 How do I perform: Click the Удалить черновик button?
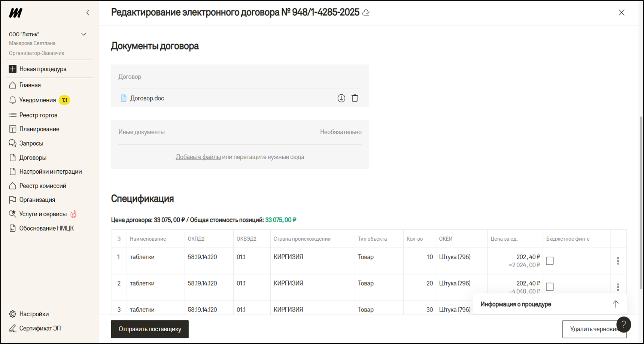590,329
